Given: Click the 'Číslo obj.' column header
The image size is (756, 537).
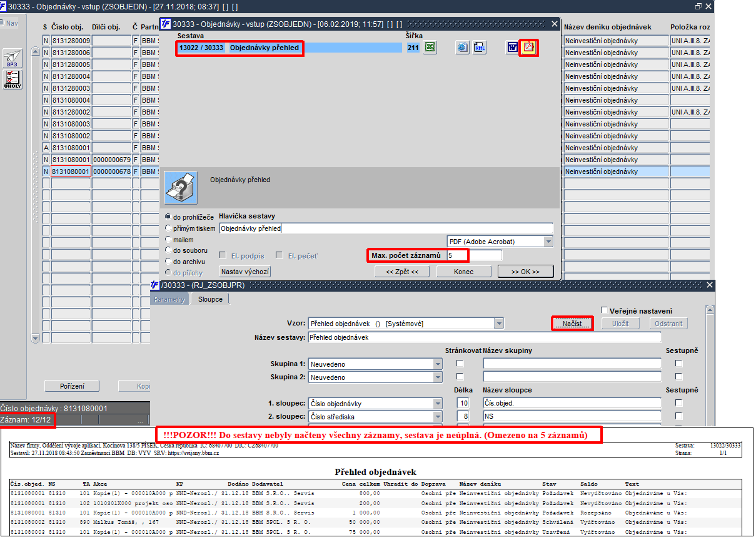Looking at the screenshot, I should click(x=68, y=27).
